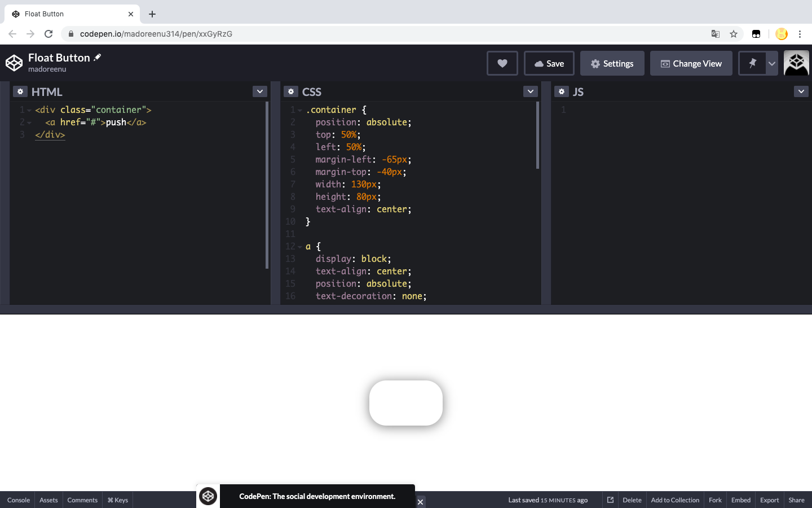Open CSS editor settings gear
Viewport: 812px width, 508px height.
[291, 91]
